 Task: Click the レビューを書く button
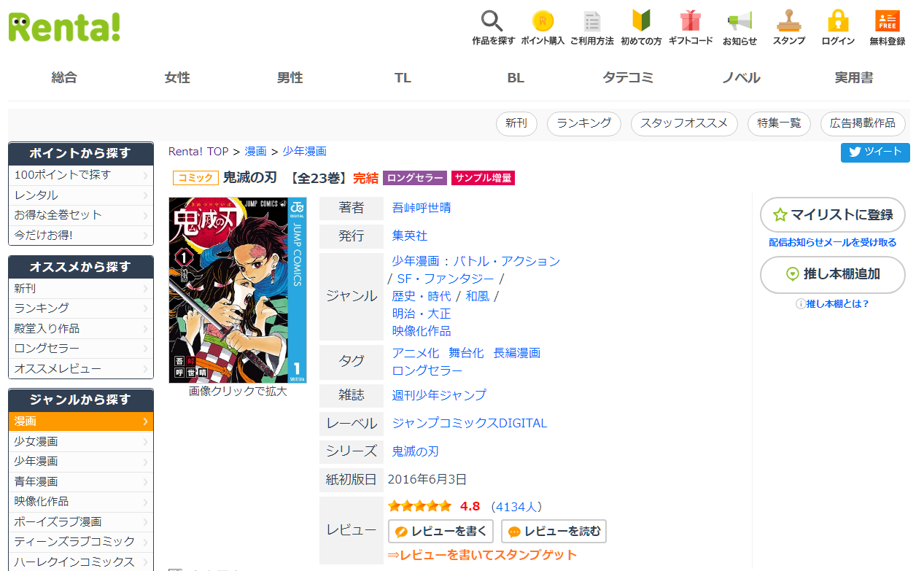440,532
